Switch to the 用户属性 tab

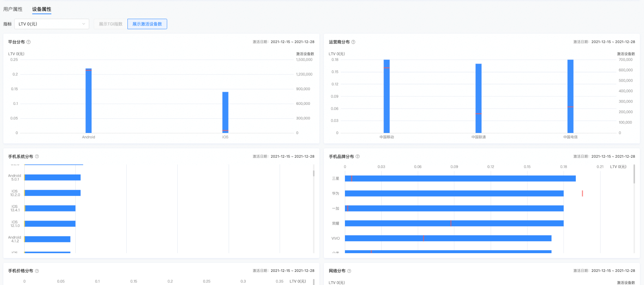click(x=13, y=9)
